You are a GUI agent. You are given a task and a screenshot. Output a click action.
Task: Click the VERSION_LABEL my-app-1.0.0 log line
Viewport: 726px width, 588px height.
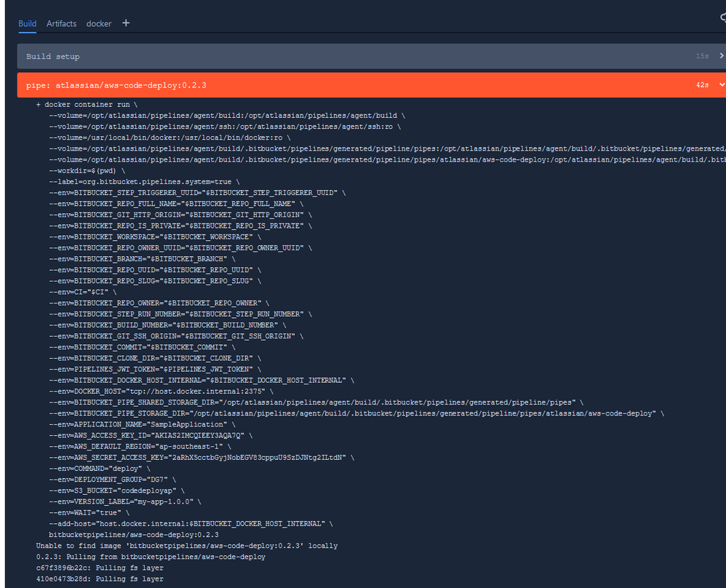tap(125, 502)
